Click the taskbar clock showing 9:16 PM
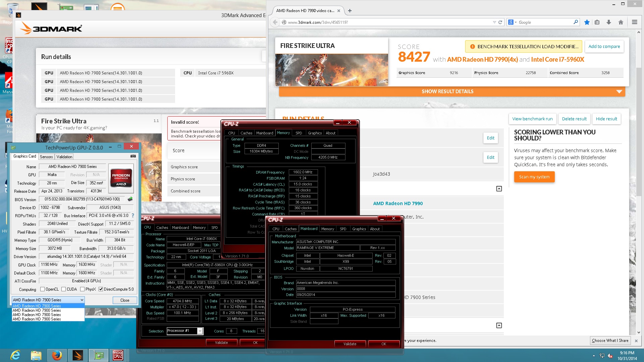 [627, 356]
